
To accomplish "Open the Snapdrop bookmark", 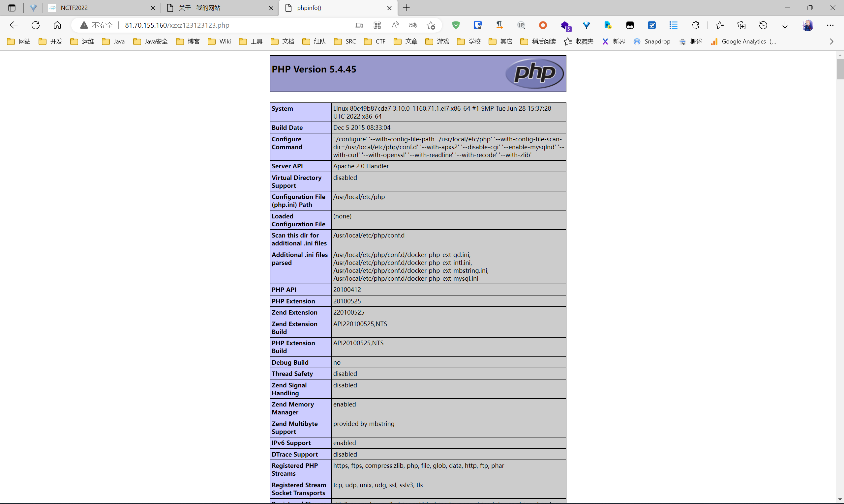I will [x=652, y=42].
